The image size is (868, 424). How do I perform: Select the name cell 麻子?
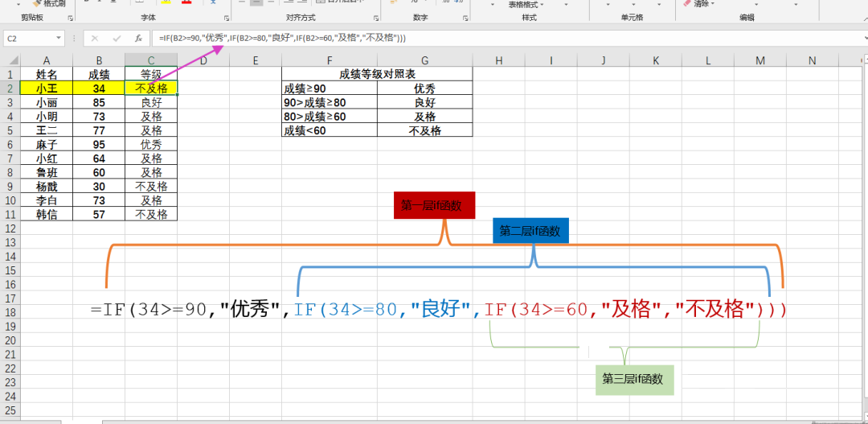click(47, 144)
